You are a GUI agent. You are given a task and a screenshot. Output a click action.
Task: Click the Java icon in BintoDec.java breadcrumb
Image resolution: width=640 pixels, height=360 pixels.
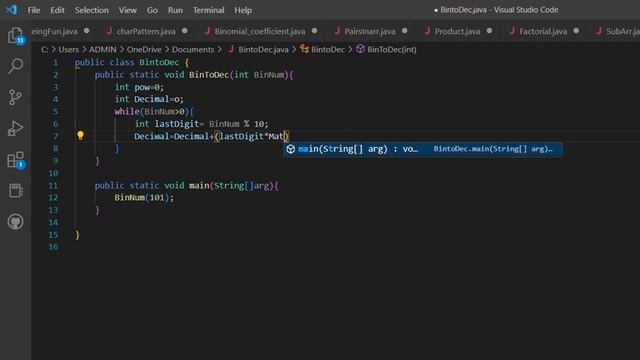coord(231,49)
